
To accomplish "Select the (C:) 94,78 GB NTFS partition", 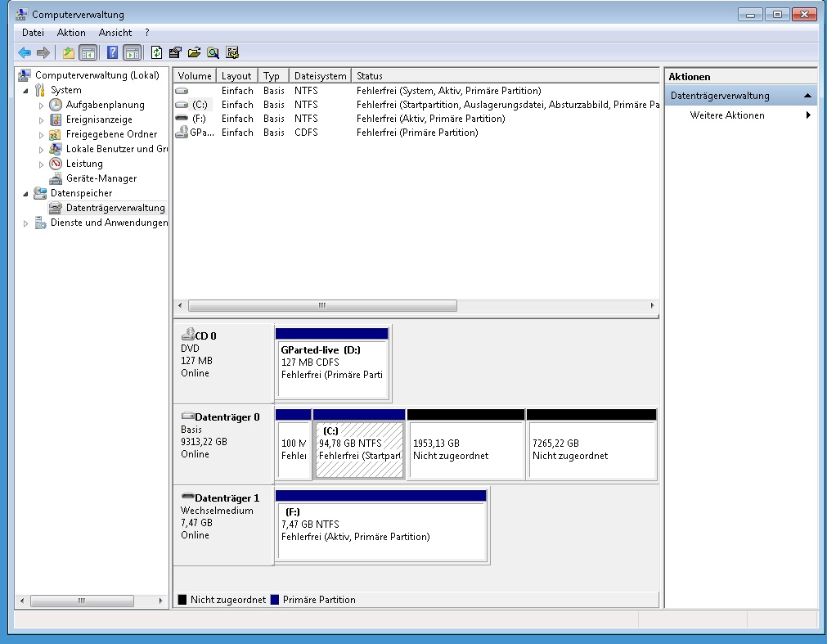I will point(359,444).
